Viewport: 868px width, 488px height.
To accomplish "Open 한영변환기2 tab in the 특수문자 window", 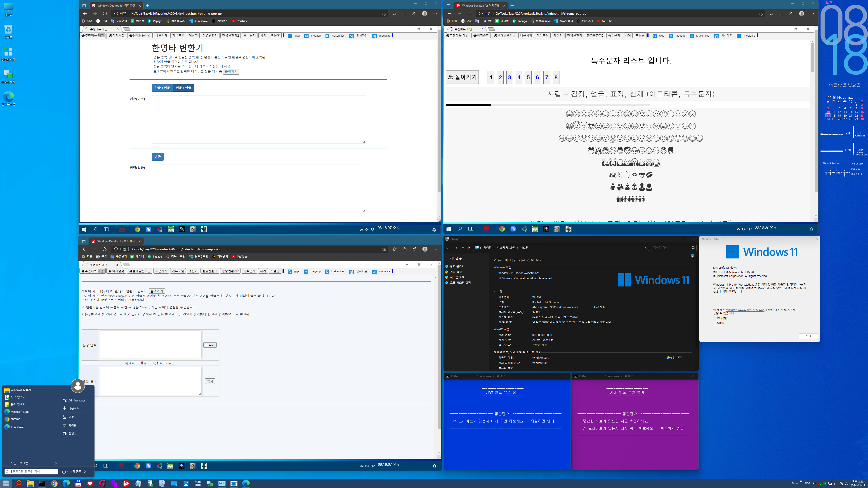I will click(x=595, y=35).
